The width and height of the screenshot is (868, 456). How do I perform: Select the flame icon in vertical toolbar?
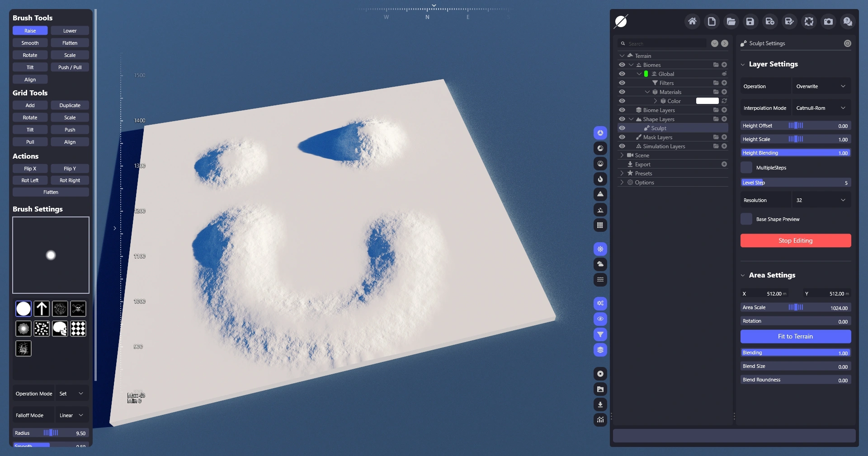[600, 179]
